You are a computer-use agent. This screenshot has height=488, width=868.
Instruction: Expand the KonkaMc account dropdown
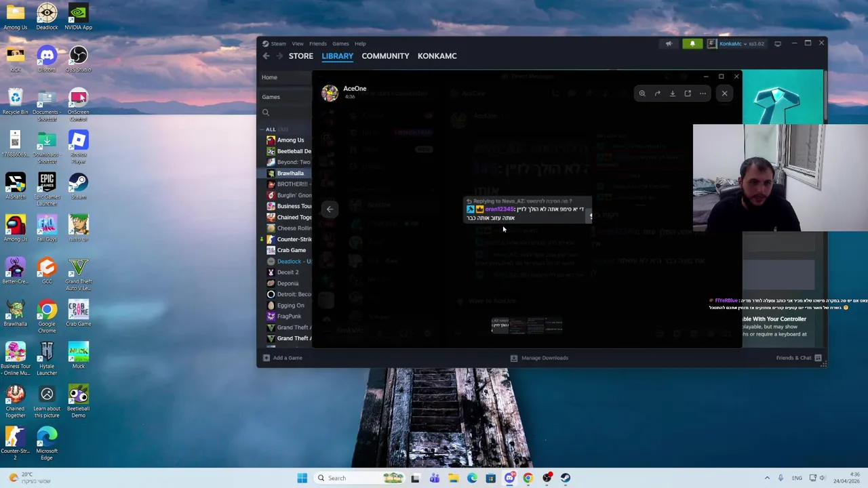pos(737,44)
